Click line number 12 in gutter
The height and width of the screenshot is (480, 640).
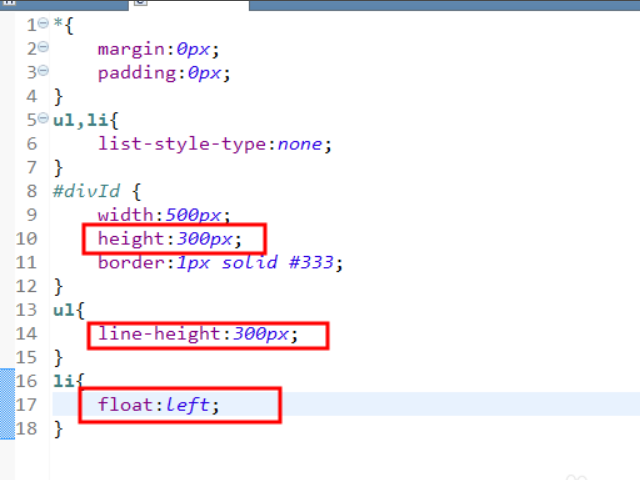tap(26, 287)
